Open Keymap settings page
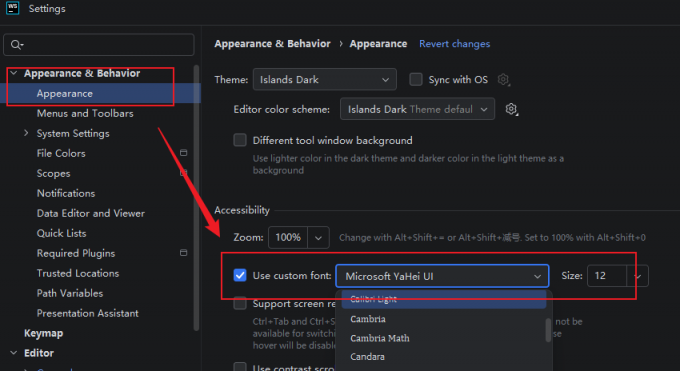This screenshot has height=371, width=680. [x=43, y=333]
